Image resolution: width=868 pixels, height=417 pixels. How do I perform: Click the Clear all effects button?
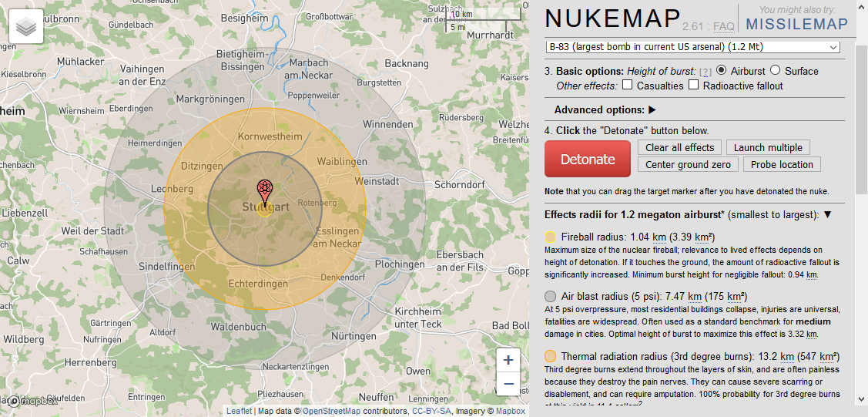pyautogui.click(x=679, y=147)
